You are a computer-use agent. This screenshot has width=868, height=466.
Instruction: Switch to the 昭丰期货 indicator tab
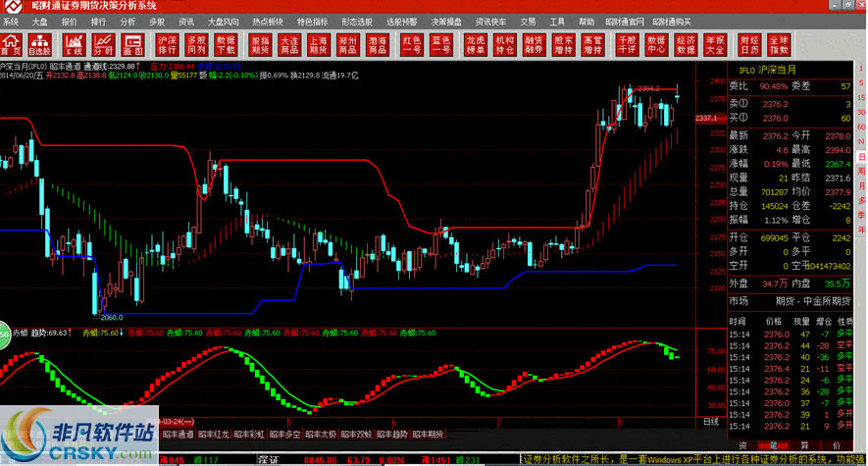point(428,435)
